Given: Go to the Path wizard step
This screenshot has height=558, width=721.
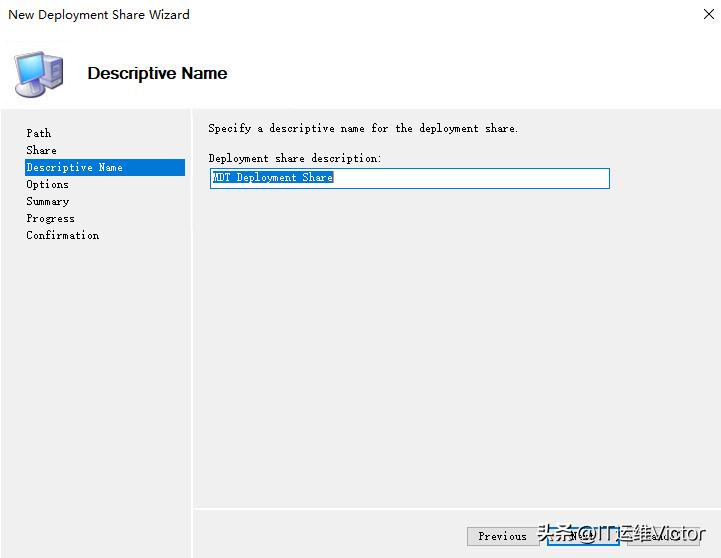Looking at the screenshot, I should click(39, 133).
